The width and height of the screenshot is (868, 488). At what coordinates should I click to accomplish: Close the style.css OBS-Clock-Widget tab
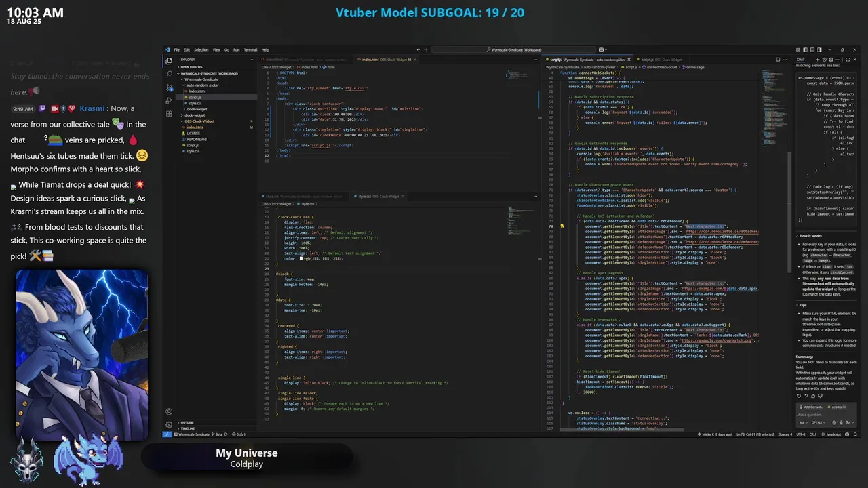coord(403,197)
